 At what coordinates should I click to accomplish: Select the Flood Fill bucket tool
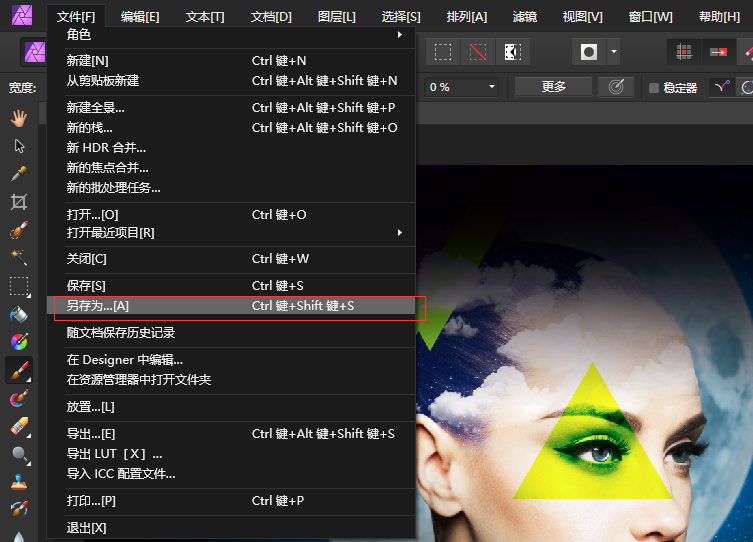[19, 314]
